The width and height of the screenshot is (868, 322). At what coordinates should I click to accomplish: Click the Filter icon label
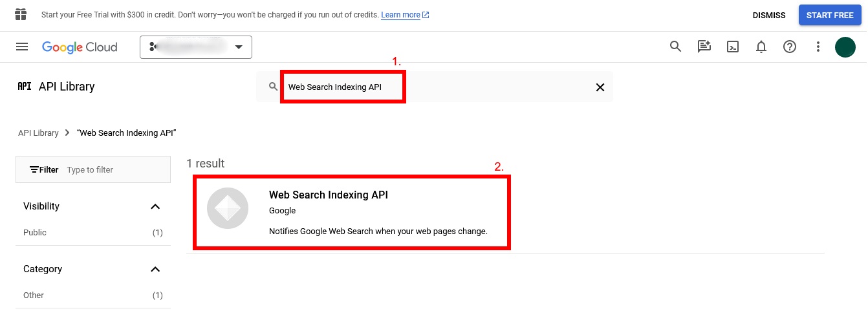(x=44, y=169)
